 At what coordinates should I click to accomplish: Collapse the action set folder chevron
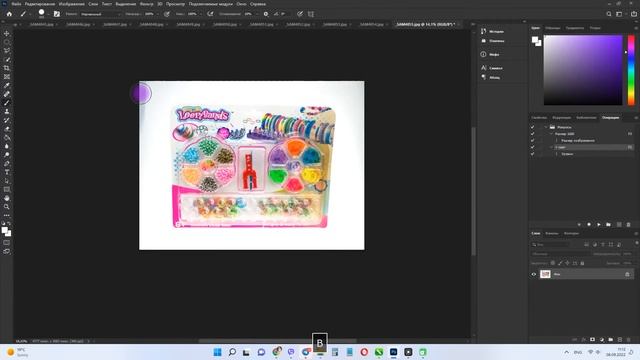pos(546,127)
